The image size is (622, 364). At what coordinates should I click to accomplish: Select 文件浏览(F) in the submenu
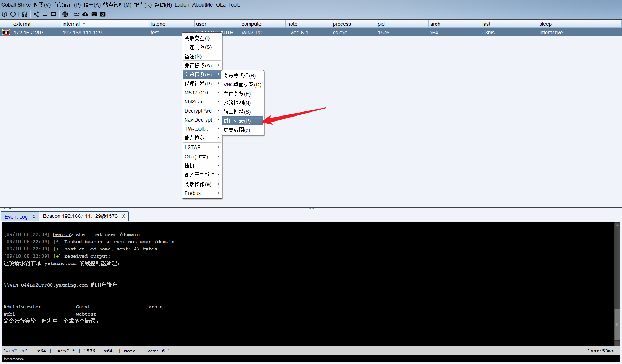pos(242,94)
